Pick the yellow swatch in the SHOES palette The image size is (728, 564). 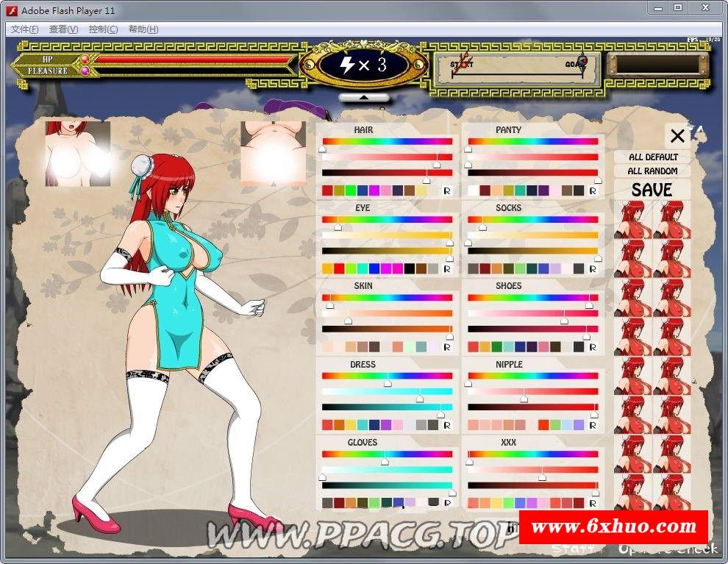[x=485, y=347]
